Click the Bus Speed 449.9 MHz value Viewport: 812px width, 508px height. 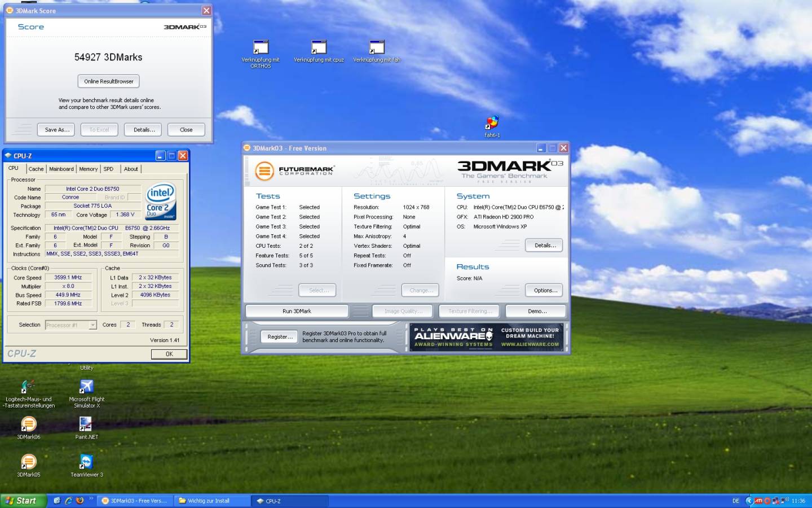(x=68, y=295)
